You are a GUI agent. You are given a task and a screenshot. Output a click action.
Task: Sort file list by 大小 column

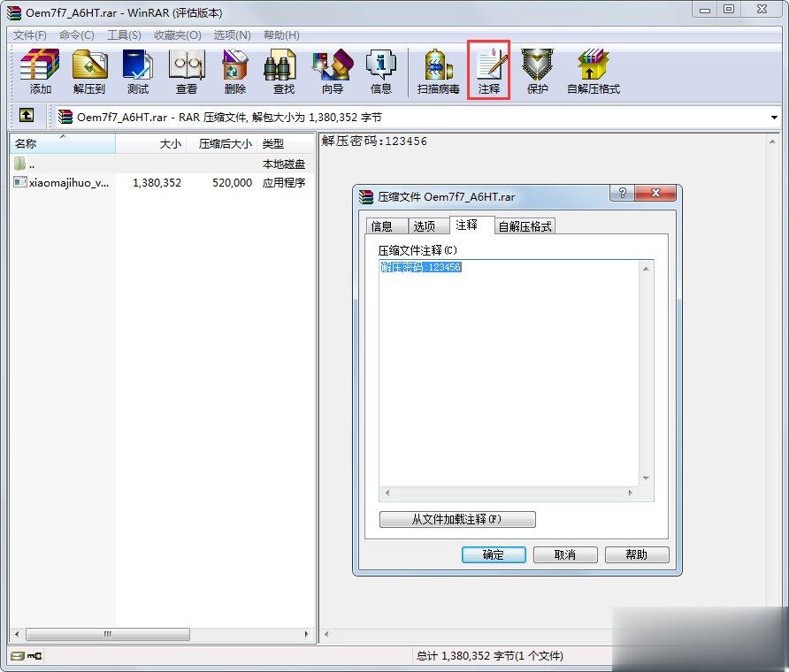[151, 144]
